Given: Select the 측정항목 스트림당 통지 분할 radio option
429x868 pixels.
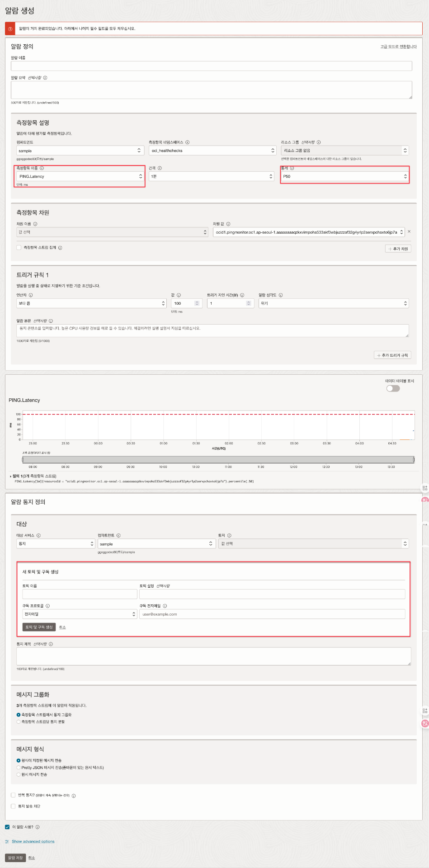Looking at the screenshot, I should pos(19,722).
